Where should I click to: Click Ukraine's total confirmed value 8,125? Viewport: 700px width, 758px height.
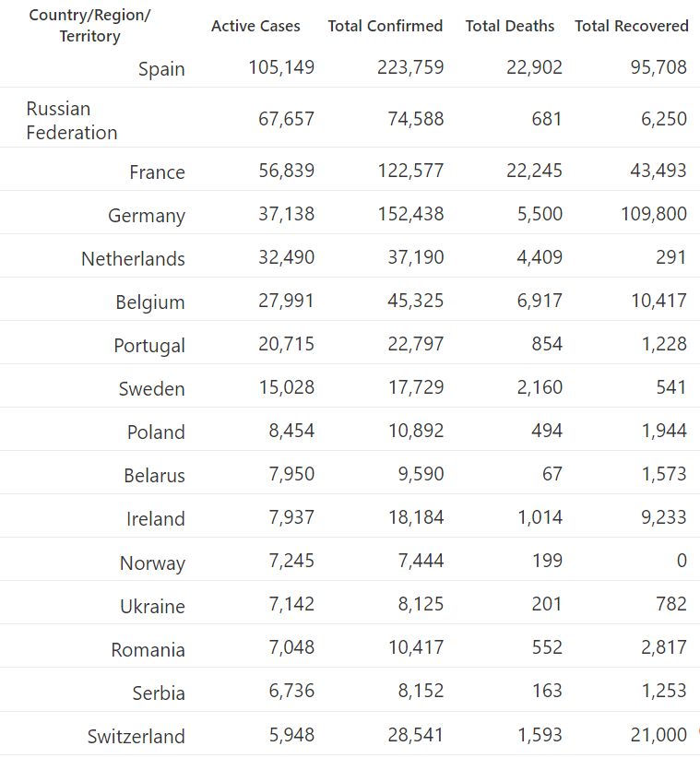coord(421,604)
